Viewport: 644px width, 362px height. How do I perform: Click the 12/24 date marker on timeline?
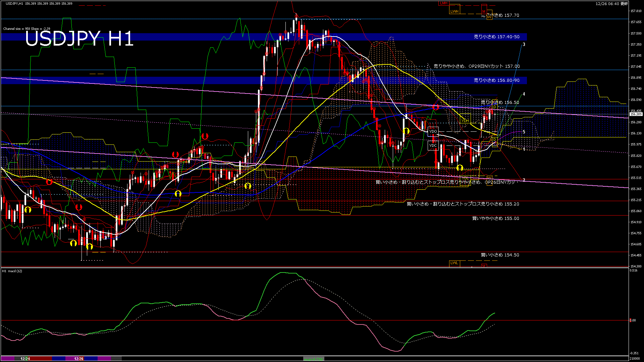[25, 359]
